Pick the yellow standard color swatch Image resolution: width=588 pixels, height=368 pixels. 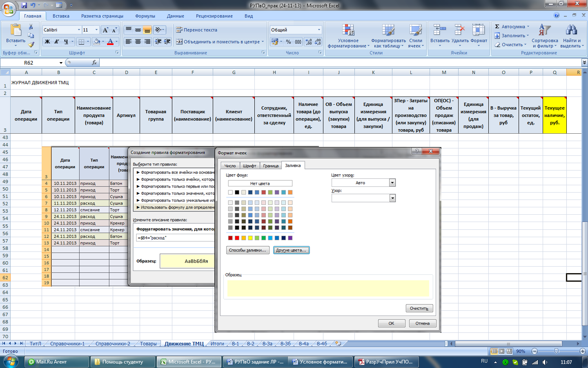(x=250, y=238)
